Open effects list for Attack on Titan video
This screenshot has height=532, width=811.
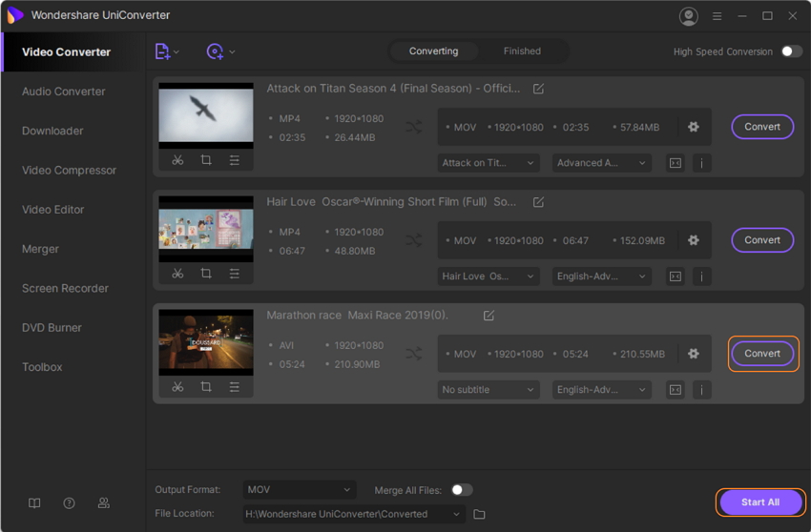pyautogui.click(x=235, y=160)
